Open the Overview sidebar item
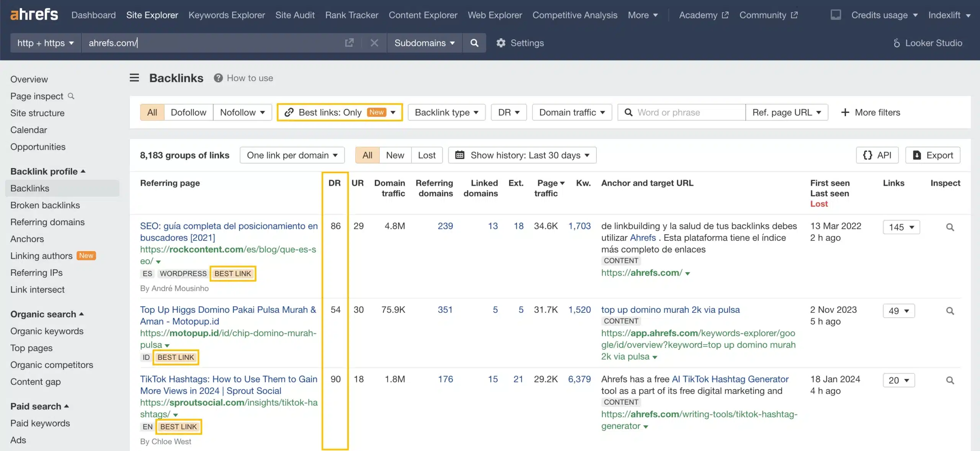The image size is (980, 451). [29, 79]
